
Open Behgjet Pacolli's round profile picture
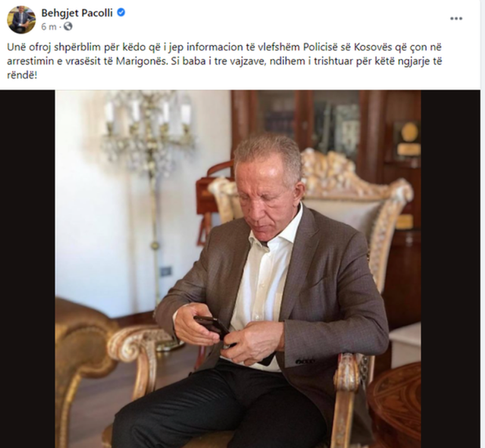(x=21, y=20)
